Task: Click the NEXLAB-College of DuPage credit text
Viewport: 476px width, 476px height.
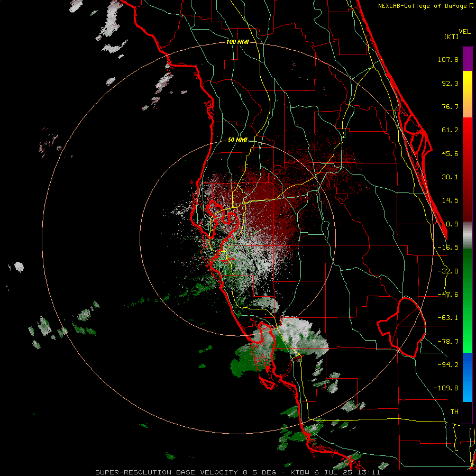Action: pos(425,6)
